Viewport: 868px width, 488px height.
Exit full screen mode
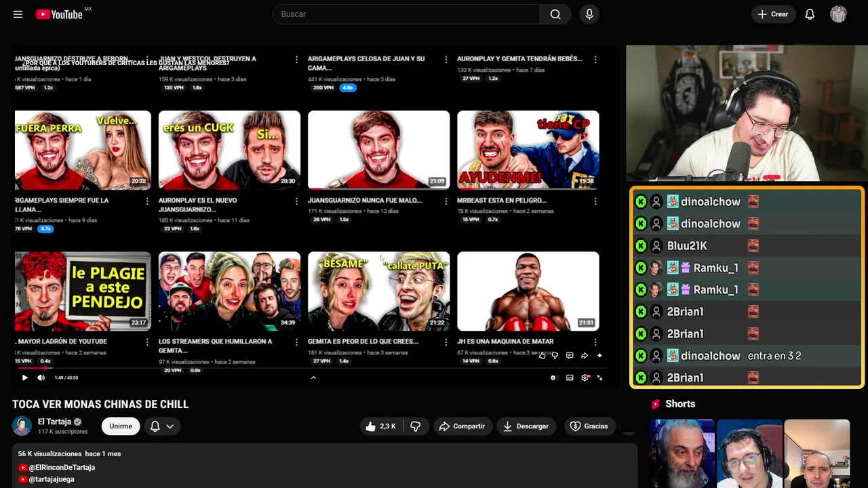pos(600,378)
